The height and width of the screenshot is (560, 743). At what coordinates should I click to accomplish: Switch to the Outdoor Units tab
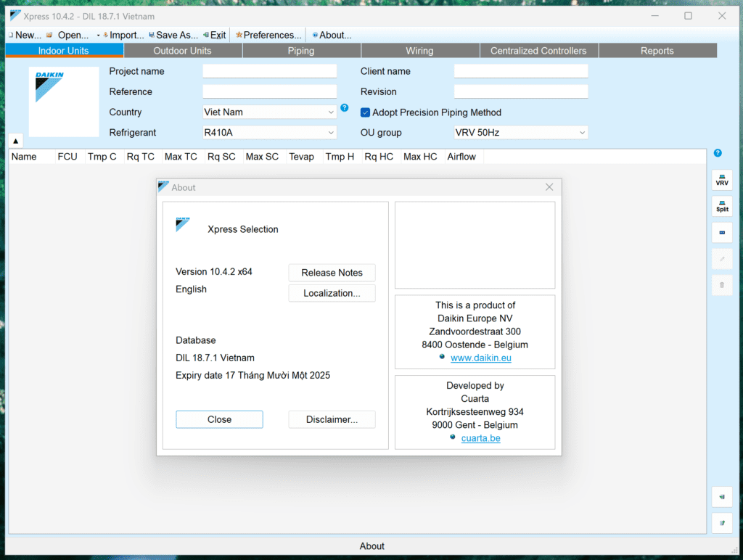[182, 51]
